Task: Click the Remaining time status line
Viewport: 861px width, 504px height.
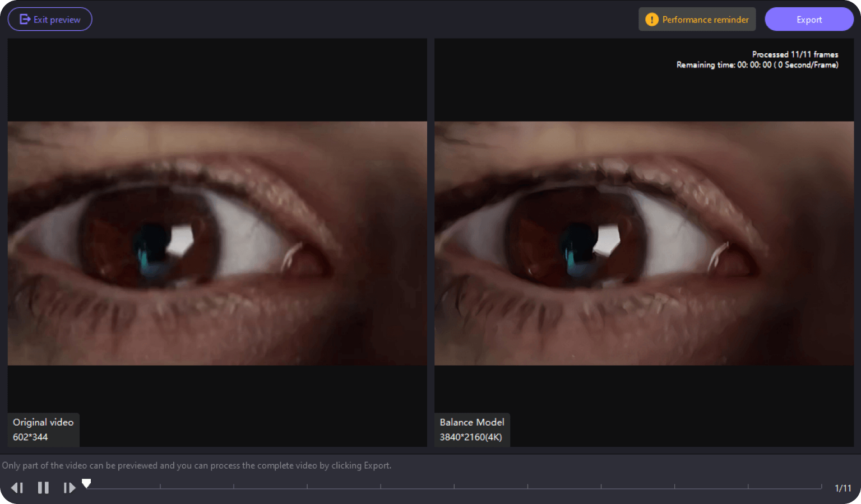Action: coord(757,65)
